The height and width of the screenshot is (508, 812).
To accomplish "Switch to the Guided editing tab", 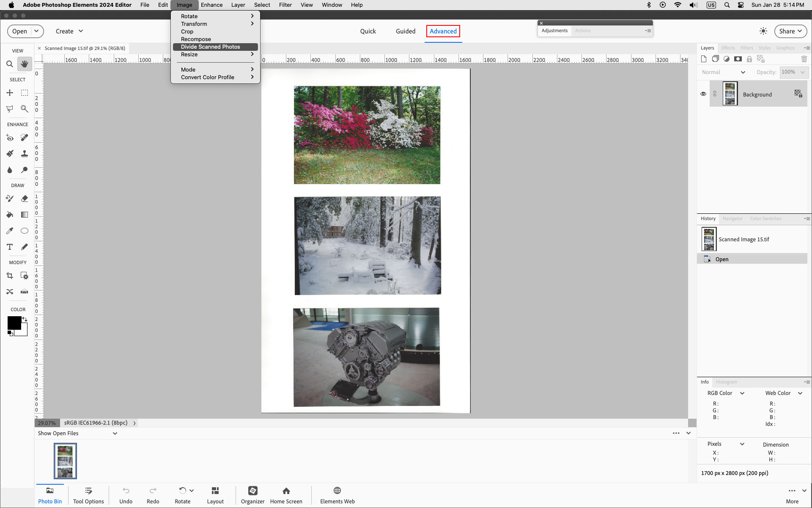I will 405,31.
